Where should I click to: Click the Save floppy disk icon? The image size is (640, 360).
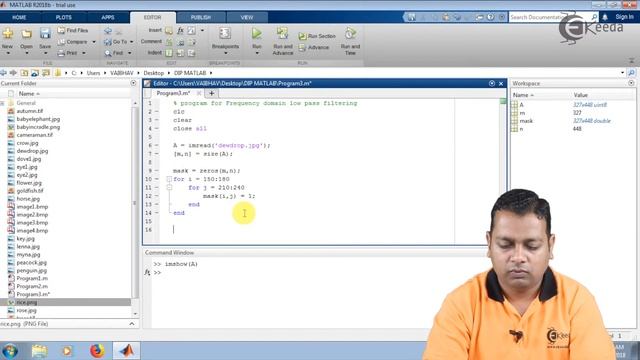[45, 33]
